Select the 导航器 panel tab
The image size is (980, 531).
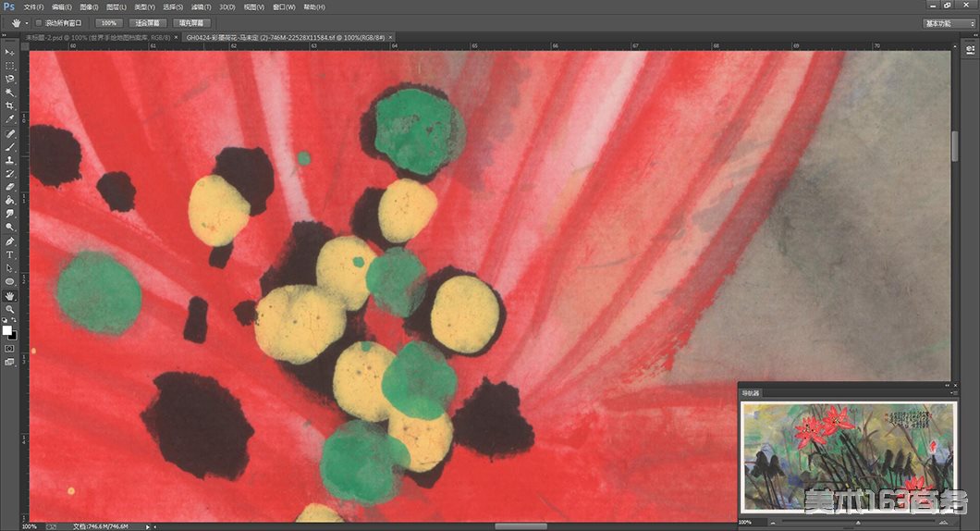750,393
